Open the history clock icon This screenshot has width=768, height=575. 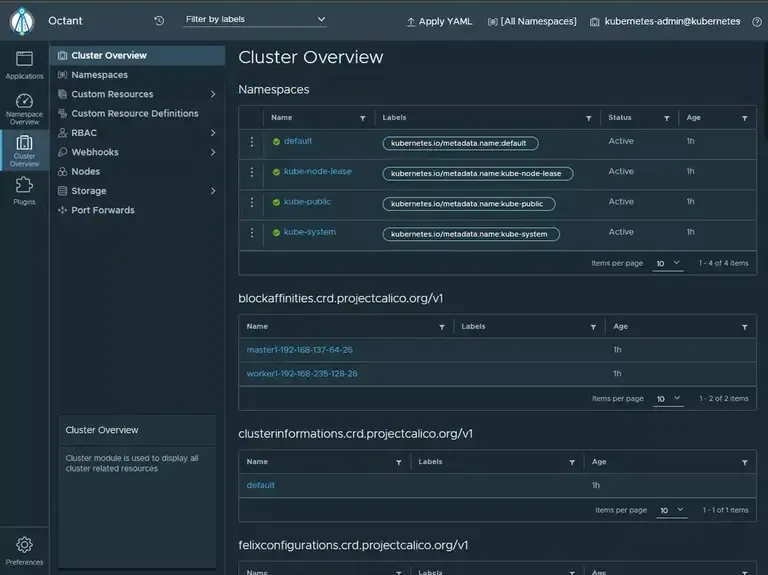(x=159, y=21)
